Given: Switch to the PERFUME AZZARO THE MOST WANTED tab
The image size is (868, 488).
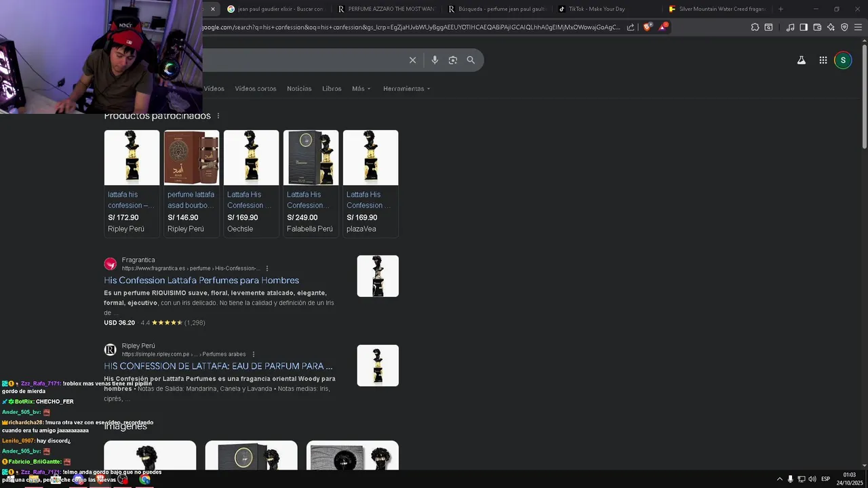Looking at the screenshot, I should [386, 9].
